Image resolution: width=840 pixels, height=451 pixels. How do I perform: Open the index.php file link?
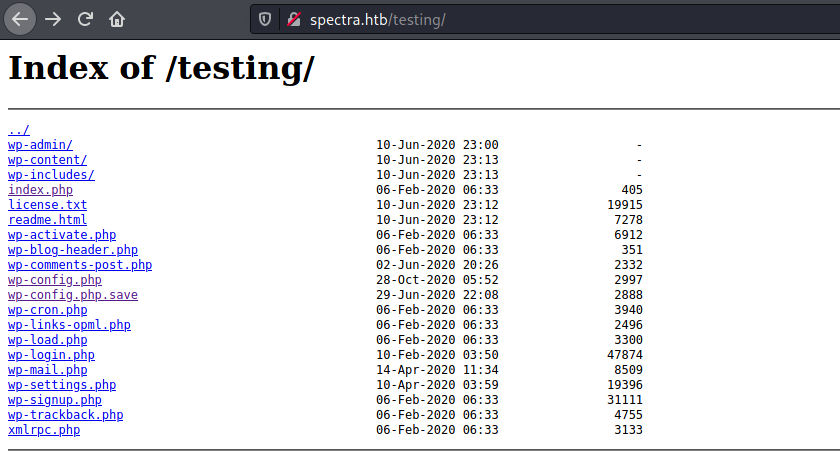(40, 190)
